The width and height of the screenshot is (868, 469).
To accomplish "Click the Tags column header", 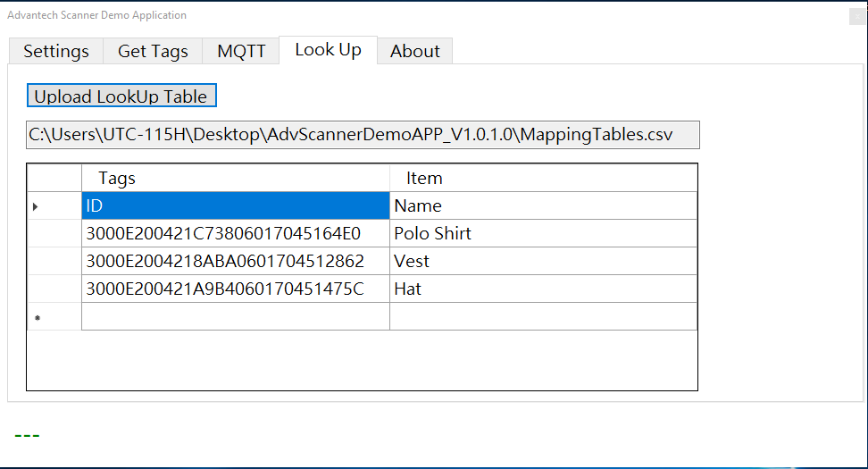I will click(x=235, y=178).
